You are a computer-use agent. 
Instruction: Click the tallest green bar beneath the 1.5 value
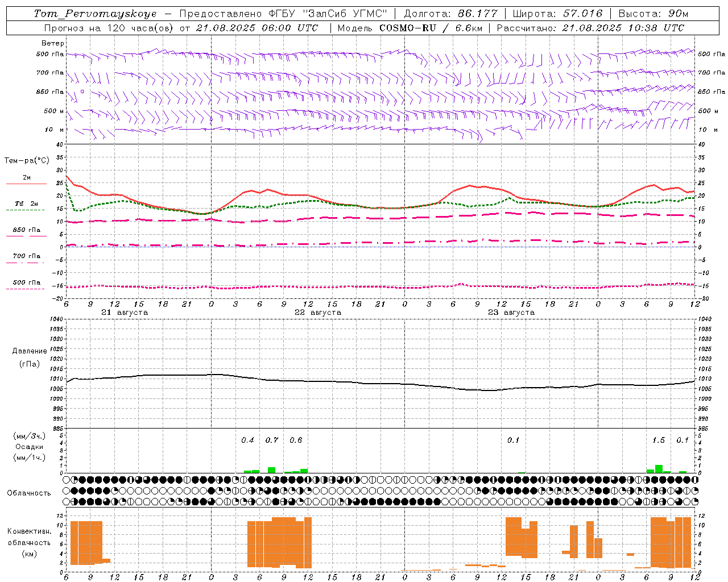click(659, 469)
